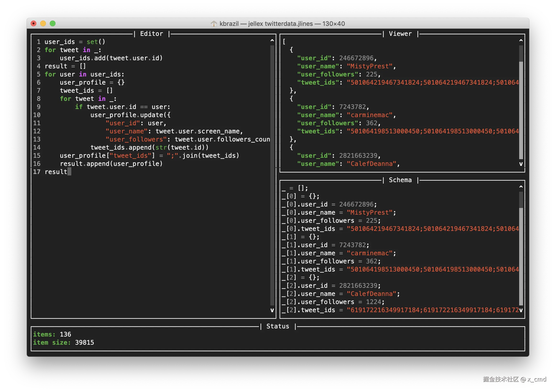Click Viewer user_id 2821663239 line
Image resolution: width=556 pixels, height=392 pixels.
(x=339, y=156)
